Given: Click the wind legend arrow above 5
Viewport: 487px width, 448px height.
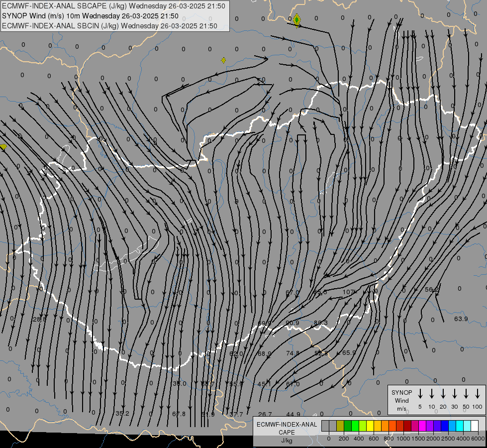Looking at the screenshot, I should [420, 394].
